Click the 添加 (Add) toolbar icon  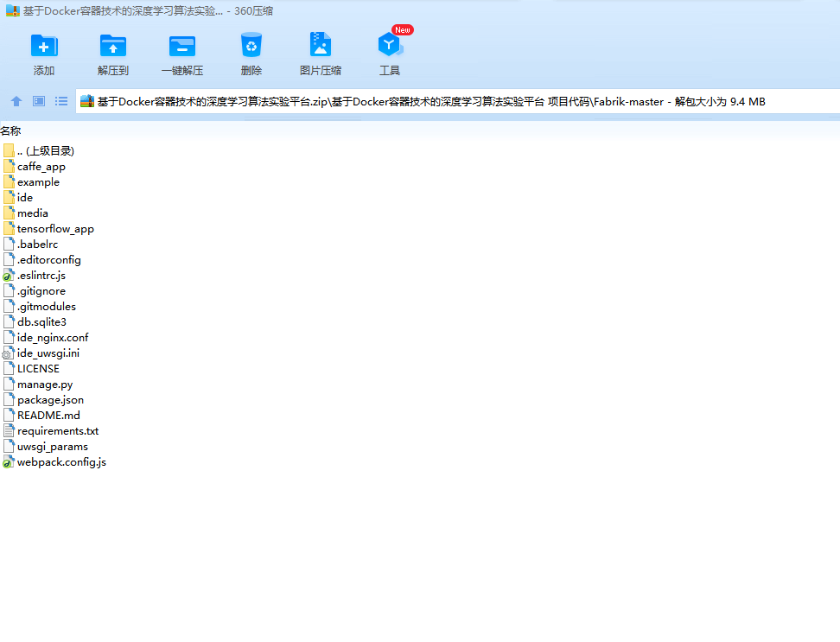point(44,46)
